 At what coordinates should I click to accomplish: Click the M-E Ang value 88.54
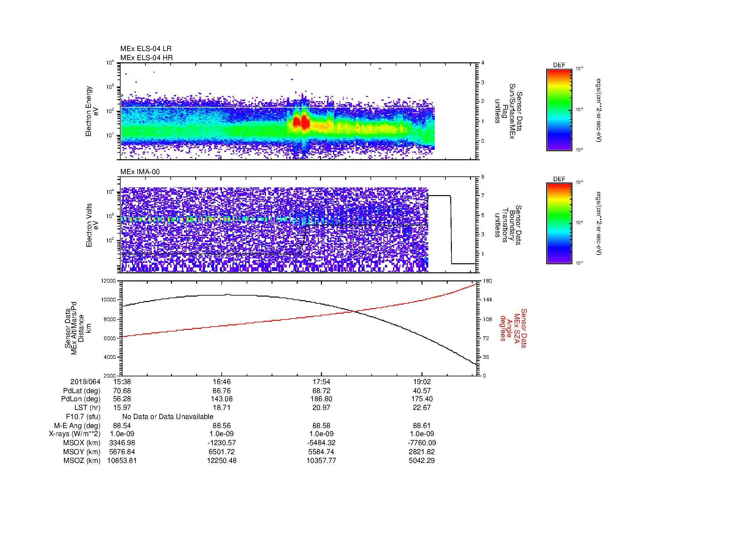coord(122,425)
